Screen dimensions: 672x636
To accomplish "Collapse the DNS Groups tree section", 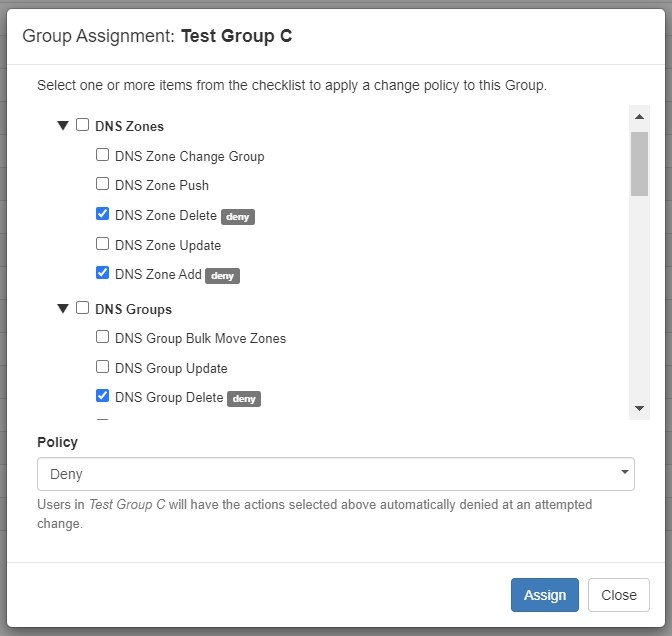I will pyautogui.click(x=63, y=309).
